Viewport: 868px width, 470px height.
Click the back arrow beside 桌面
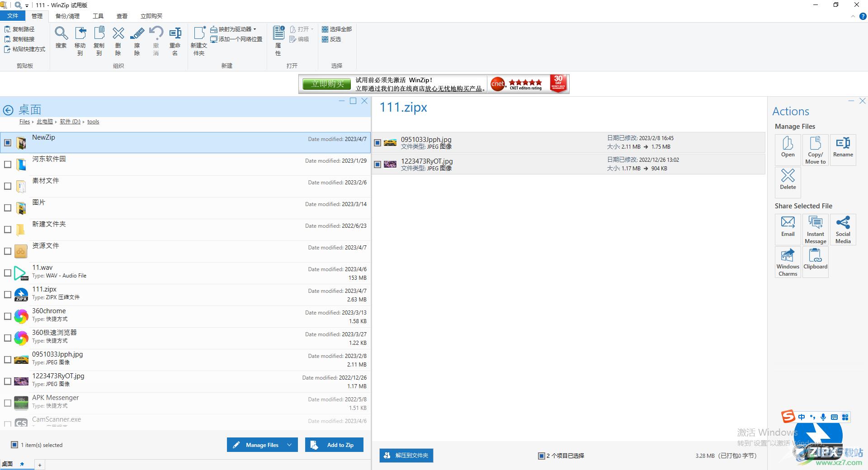pyautogui.click(x=8, y=110)
